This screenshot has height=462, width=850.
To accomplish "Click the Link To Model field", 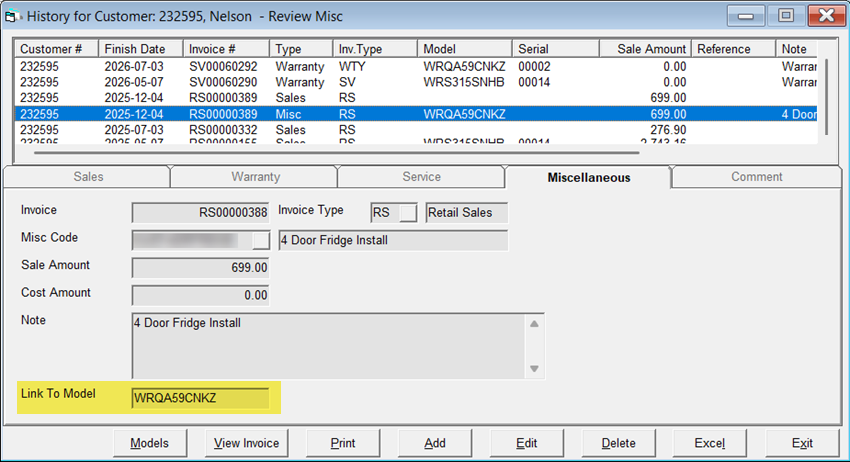I will click(200, 398).
